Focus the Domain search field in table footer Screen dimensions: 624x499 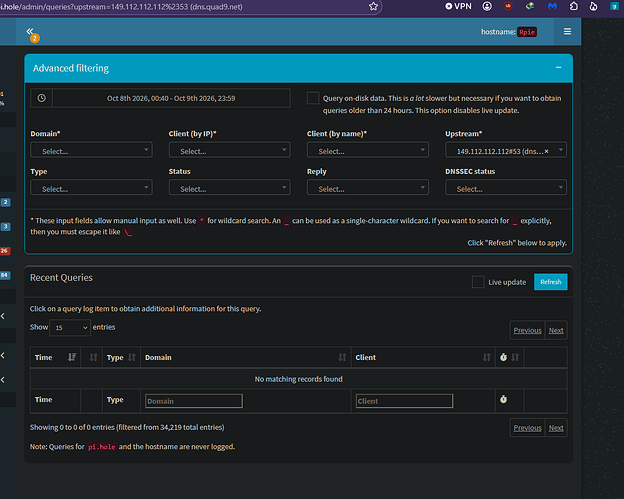[194, 401]
